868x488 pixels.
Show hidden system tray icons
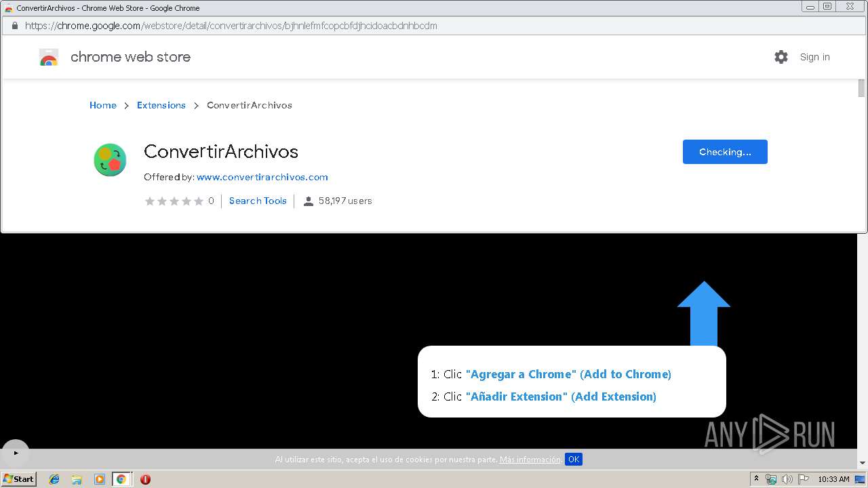[756, 479]
